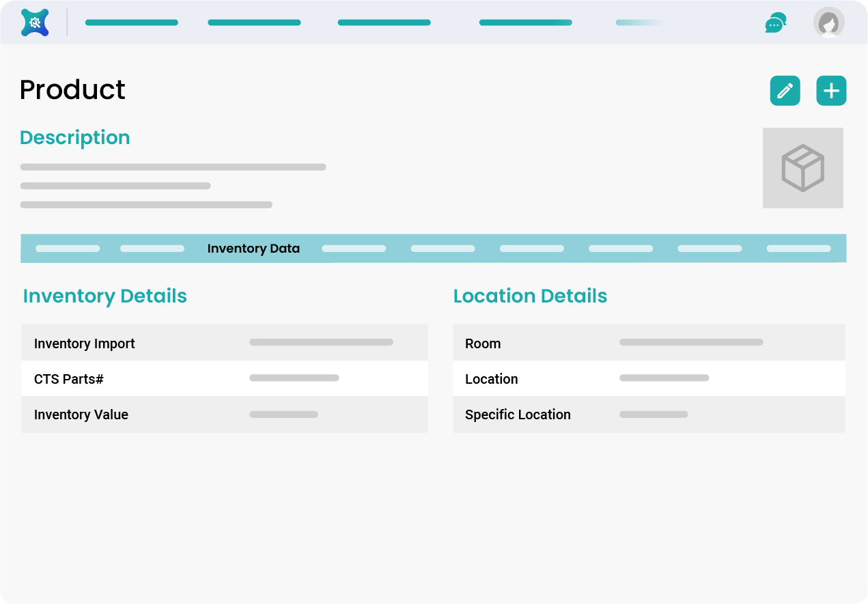Image resolution: width=868 pixels, height=605 pixels.
Task: Click the product package placeholder icon
Action: tap(802, 168)
